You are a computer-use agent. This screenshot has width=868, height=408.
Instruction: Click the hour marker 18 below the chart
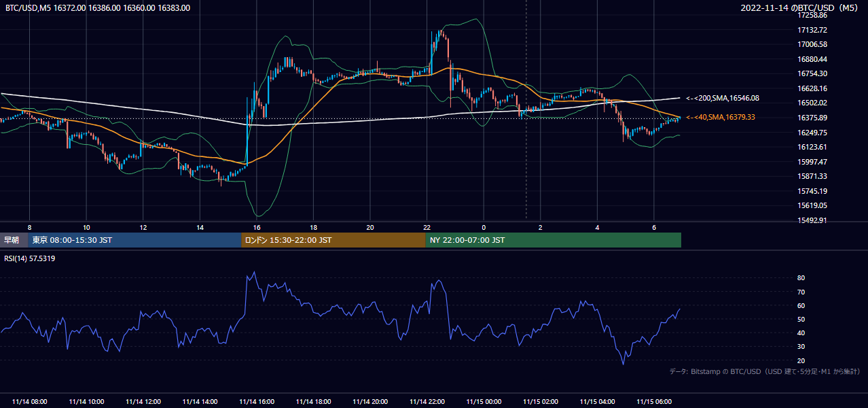[x=313, y=227]
